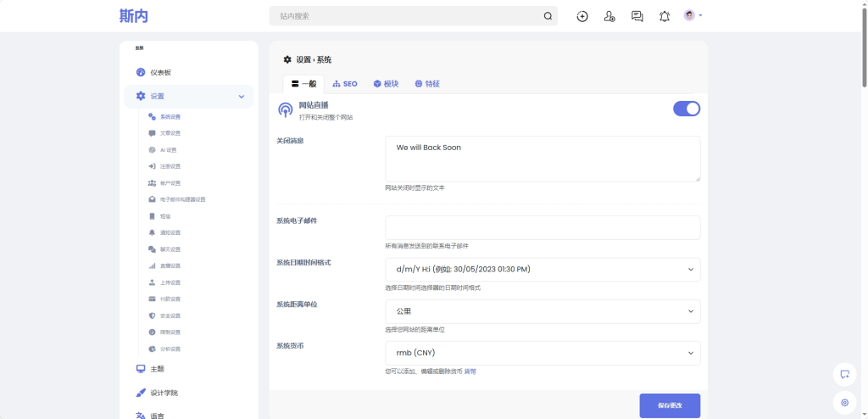This screenshot has height=419, width=868.
Task: Click the 安全设置 shield icon
Action: [x=153, y=316]
